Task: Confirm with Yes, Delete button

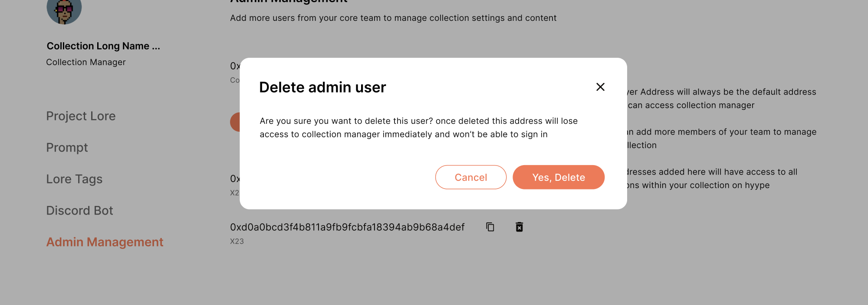Action: tap(559, 177)
